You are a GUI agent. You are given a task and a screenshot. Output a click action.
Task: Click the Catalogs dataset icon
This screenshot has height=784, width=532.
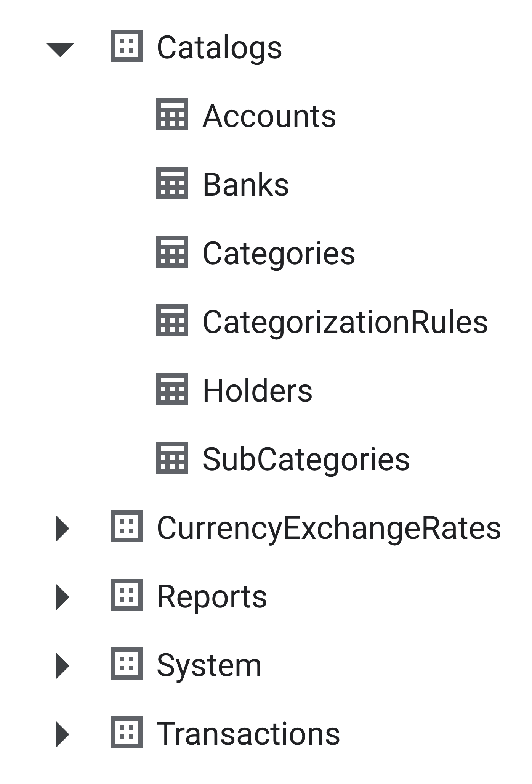click(127, 46)
